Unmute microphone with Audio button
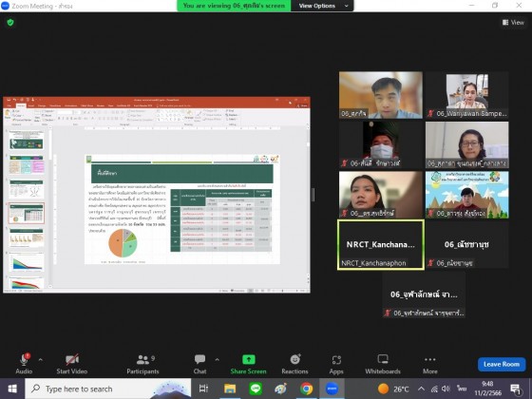The image size is (532, 399). pyautogui.click(x=24, y=364)
